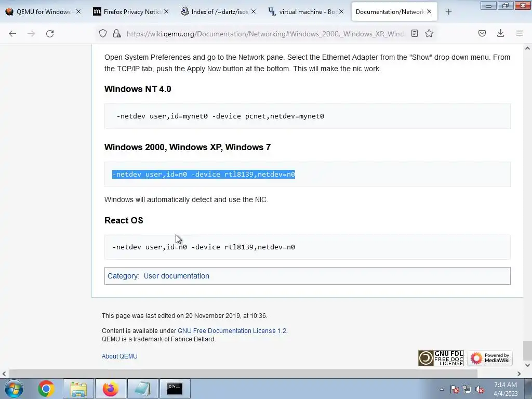Open Command Prompt from the taskbar

pos(175,389)
